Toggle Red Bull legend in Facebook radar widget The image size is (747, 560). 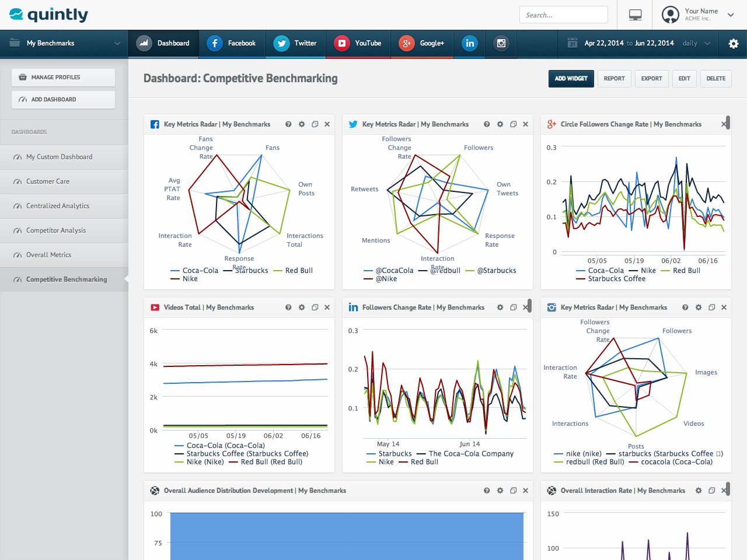[293, 271]
